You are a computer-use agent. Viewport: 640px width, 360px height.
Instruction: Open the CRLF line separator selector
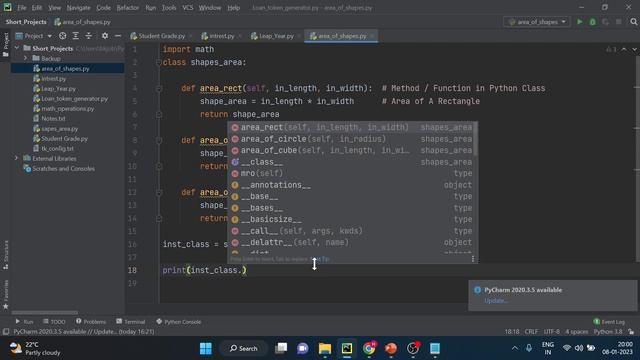pyautogui.click(x=531, y=331)
